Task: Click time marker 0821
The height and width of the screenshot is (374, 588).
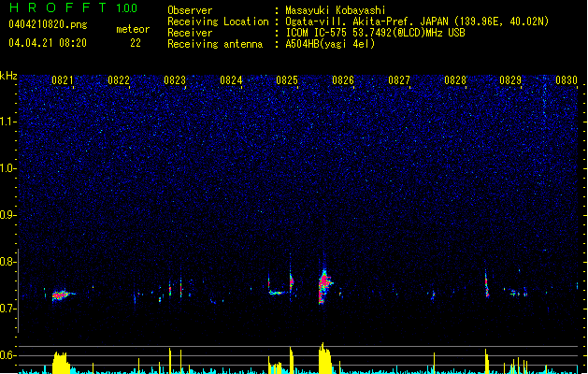Action: [x=63, y=80]
